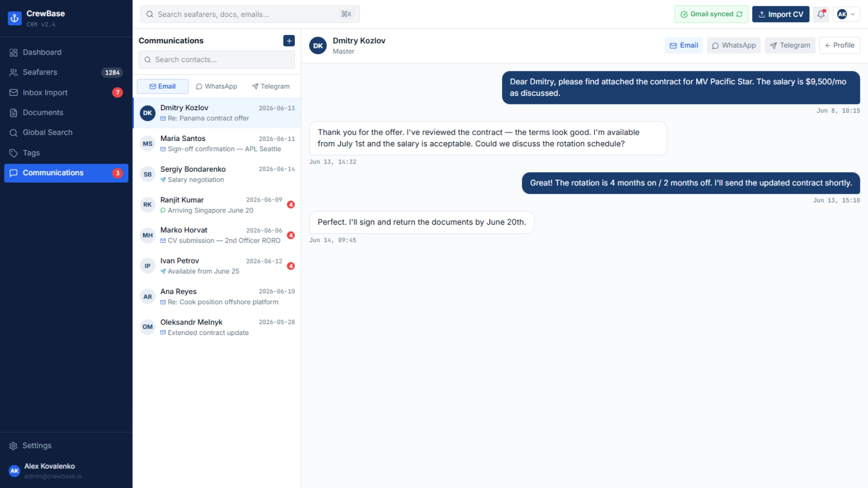Click the Inbox Import badge 7
The height and width of the screenshot is (488, 868).
pos(118,93)
